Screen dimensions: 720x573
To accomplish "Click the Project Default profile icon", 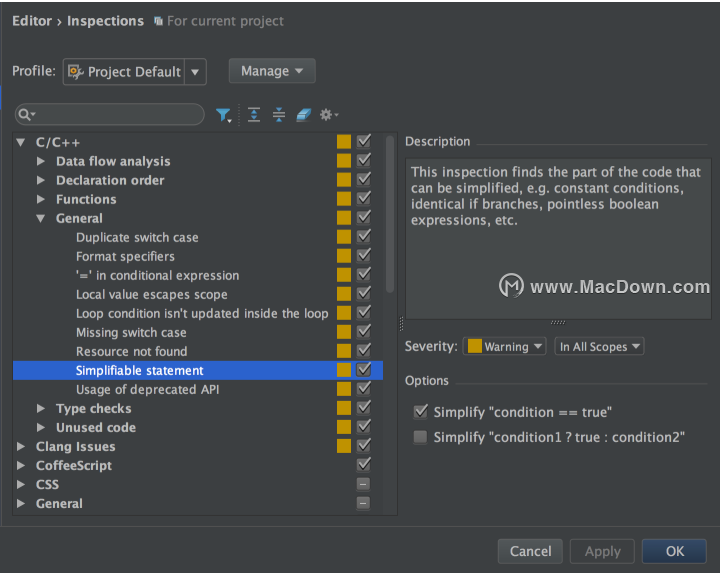I will coord(75,72).
